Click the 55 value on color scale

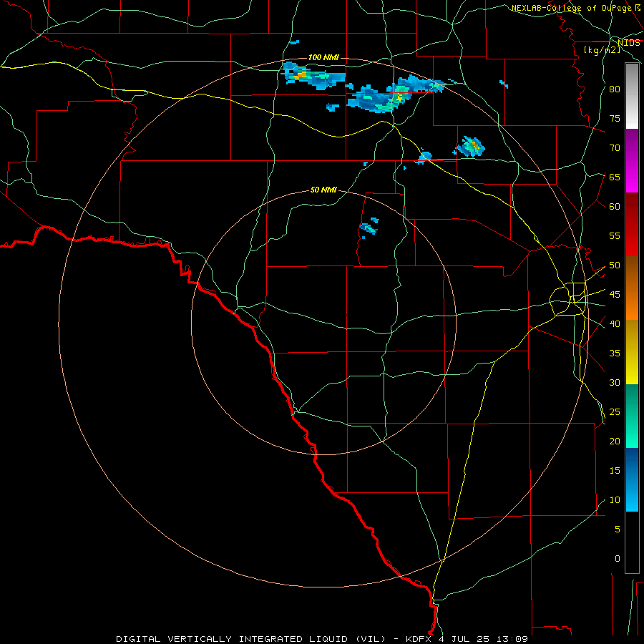615,235
